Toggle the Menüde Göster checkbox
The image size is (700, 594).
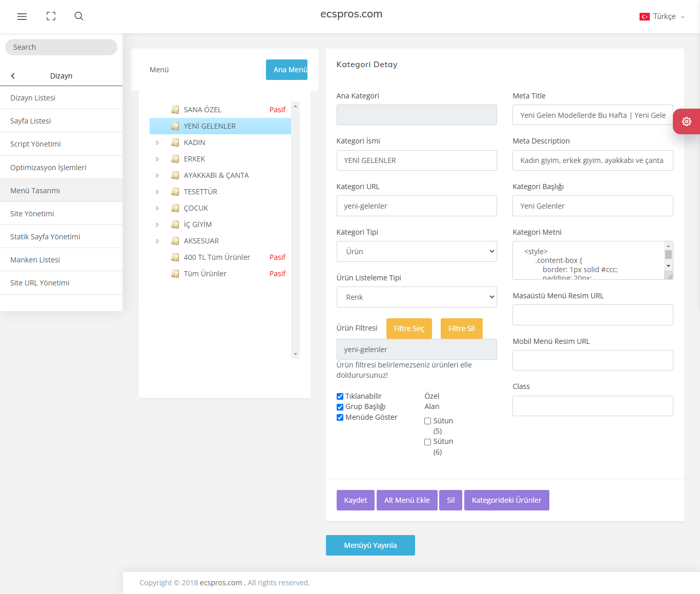[x=340, y=417]
